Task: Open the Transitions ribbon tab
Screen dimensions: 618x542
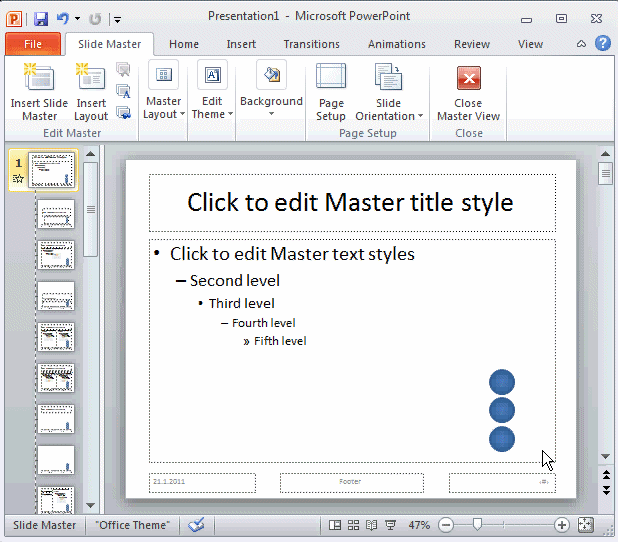Action: click(x=311, y=44)
